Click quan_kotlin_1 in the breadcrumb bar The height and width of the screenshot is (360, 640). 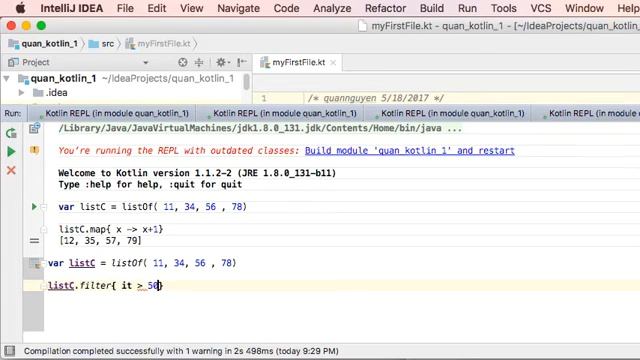[43, 44]
